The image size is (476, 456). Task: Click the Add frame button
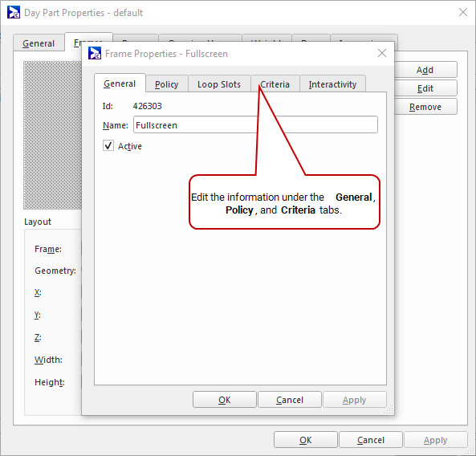click(425, 70)
